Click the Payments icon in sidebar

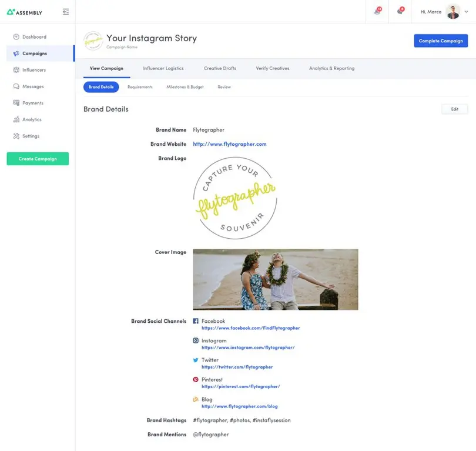(16, 103)
